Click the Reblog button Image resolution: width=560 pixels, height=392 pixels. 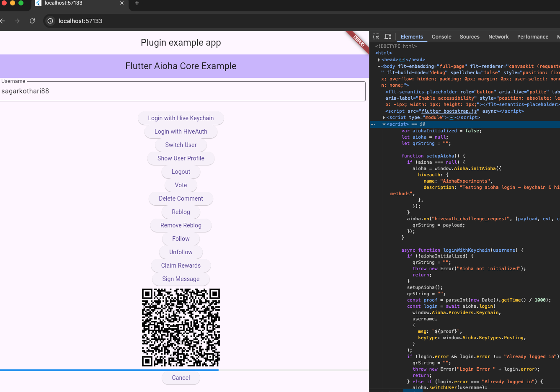click(x=181, y=212)
